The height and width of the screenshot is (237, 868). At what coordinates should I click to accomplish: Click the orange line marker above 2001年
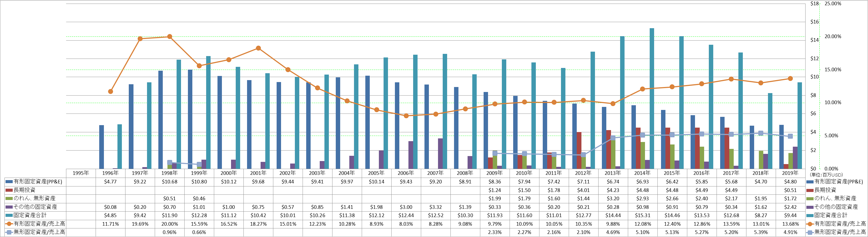pyautogui.click(x=258, y=48)
